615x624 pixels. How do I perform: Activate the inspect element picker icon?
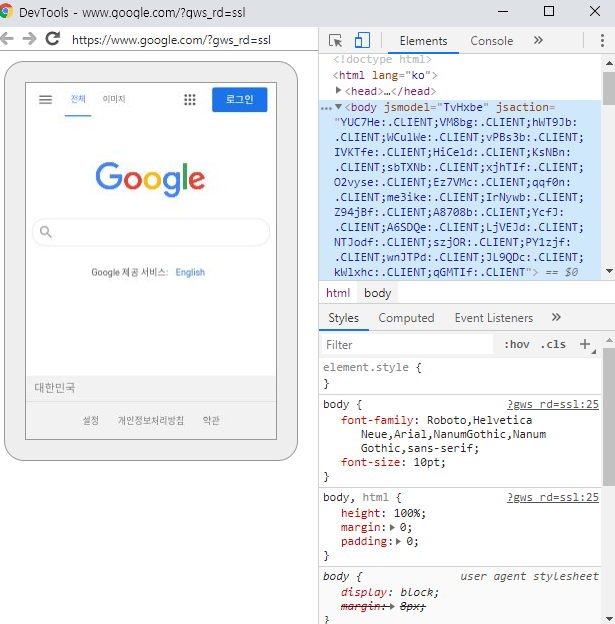tap(336, 41)
